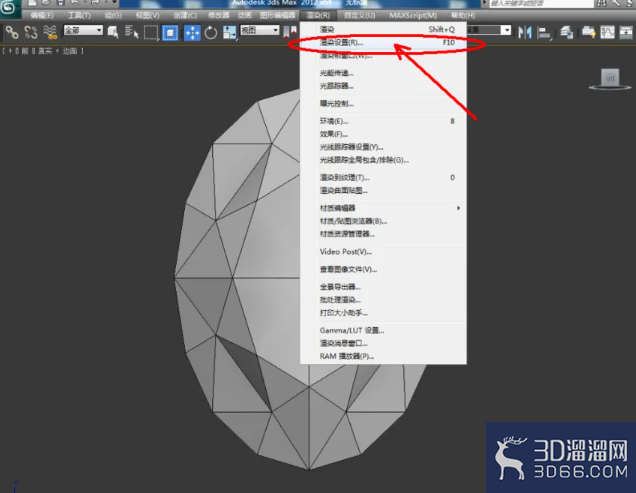The height and width of the screenshot is (493, 636).
Task: Activate the Select Object cursor tool
Action: pos(113,32)
